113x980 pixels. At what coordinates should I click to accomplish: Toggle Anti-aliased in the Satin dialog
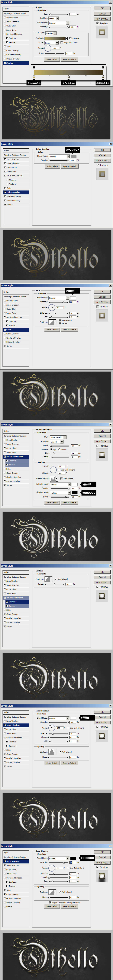tap(60, 320)
